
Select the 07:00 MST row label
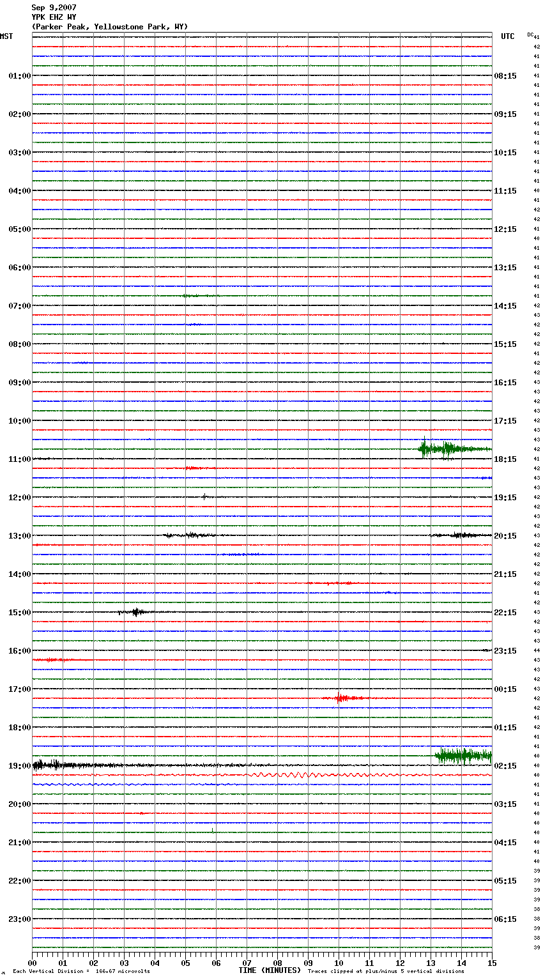tap(20, 306)
